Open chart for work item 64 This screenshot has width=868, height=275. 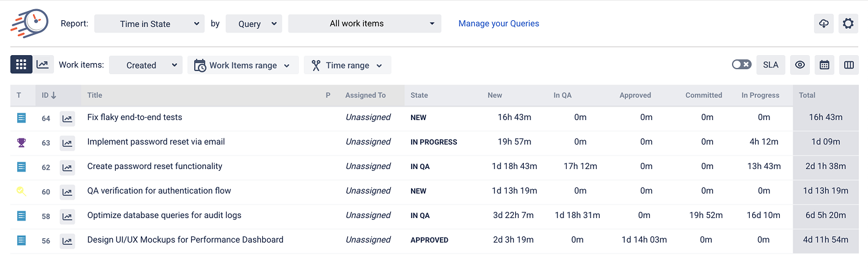67,118
